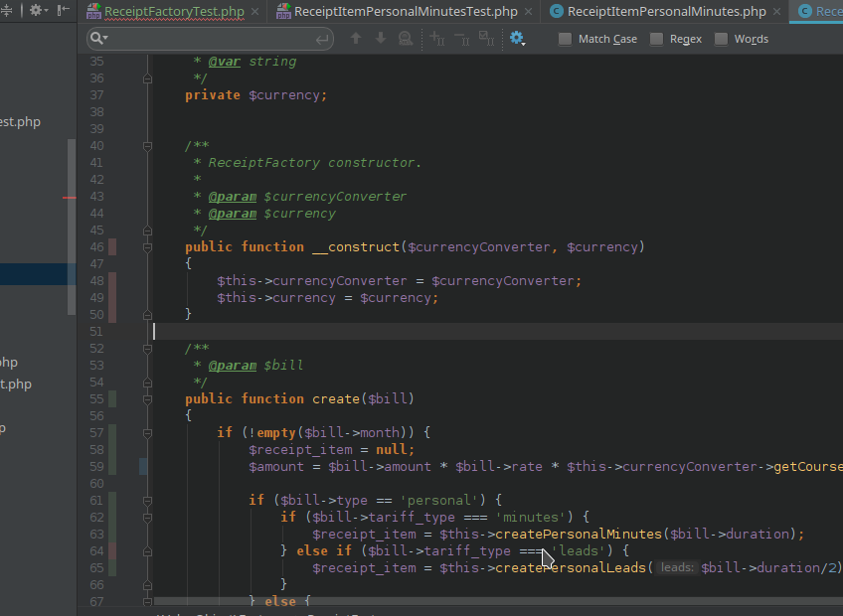The height and width of the screenshot is (616, 843).
Task: Click the unselect occurrence minus icon
Action: (462, 38)
